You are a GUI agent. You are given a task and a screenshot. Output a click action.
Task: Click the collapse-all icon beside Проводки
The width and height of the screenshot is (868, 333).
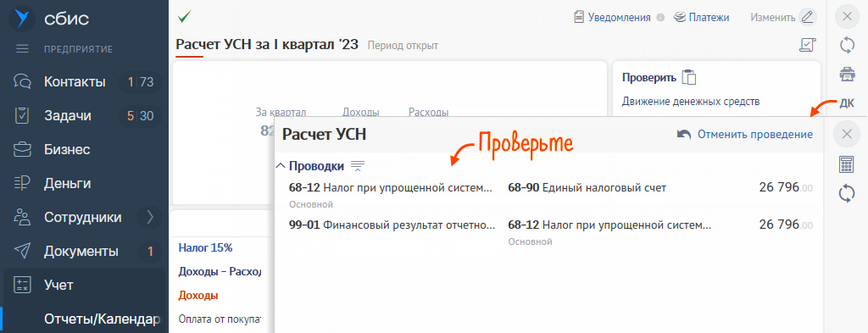coord(358,165)
